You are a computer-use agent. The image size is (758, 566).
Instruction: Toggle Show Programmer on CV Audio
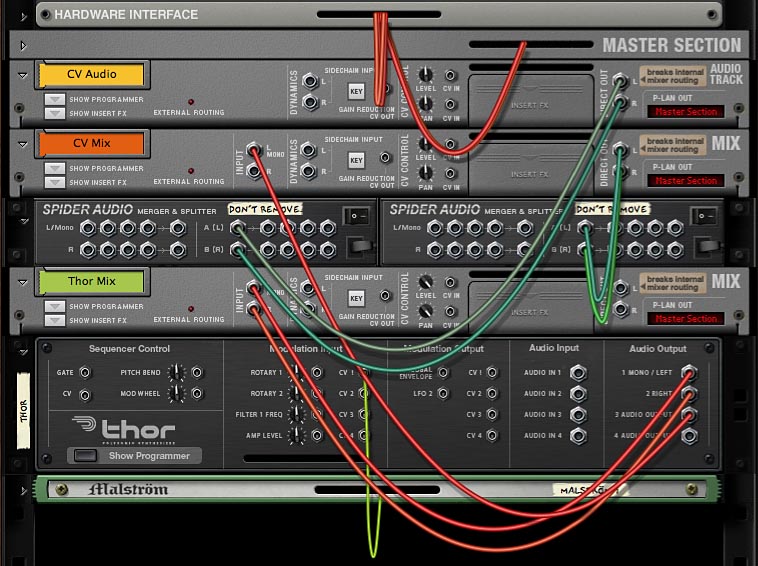pyautogui.click(x=55, y=99)
